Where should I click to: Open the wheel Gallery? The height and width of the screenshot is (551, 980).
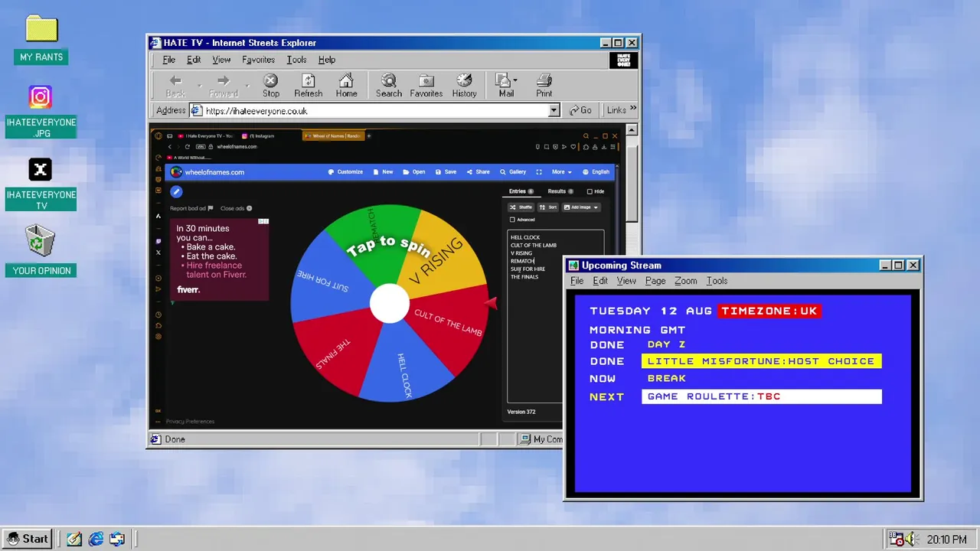(x=513, y=172)
